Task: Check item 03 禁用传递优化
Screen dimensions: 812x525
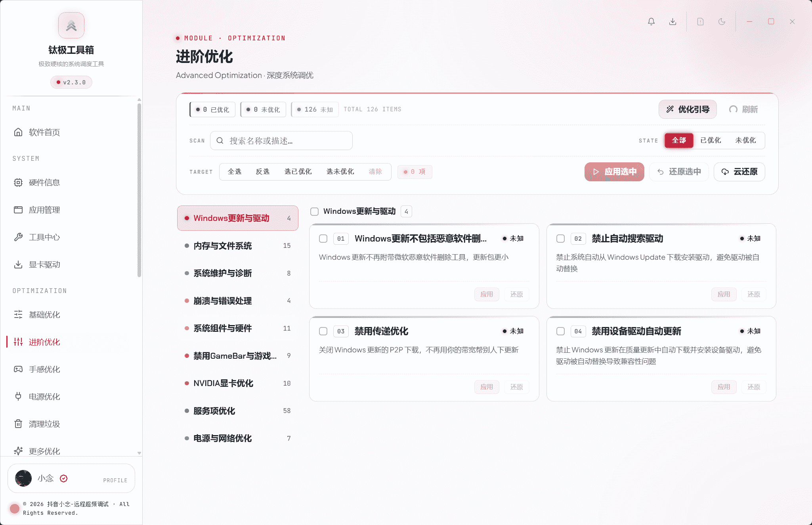Action: [x=323, y=331]
